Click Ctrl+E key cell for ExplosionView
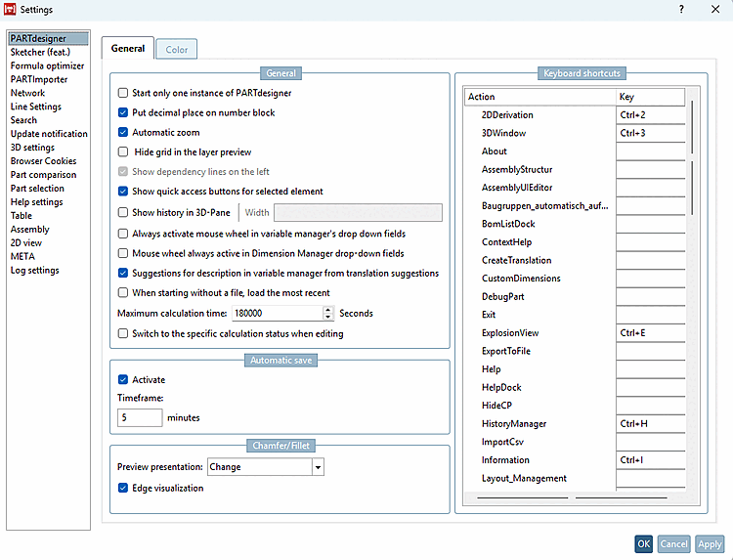The width and height of the screenshot is (733, 560). [x=651, y=333]
